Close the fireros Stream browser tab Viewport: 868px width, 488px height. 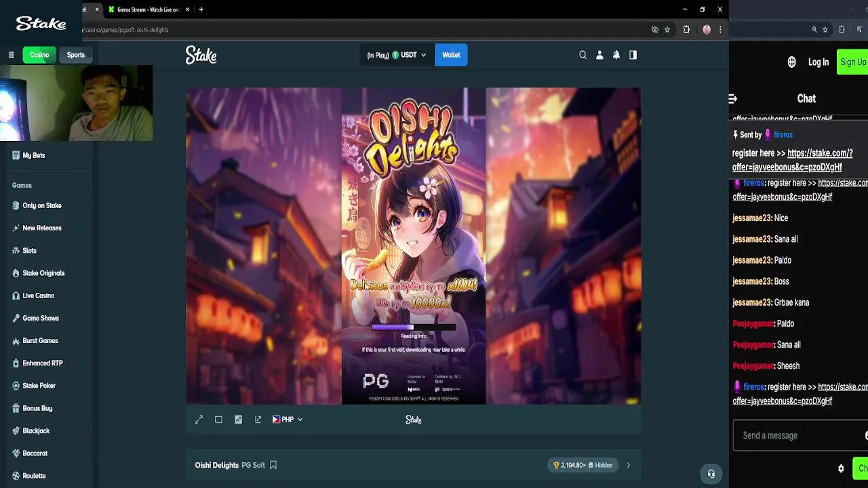tap(187, 9)
